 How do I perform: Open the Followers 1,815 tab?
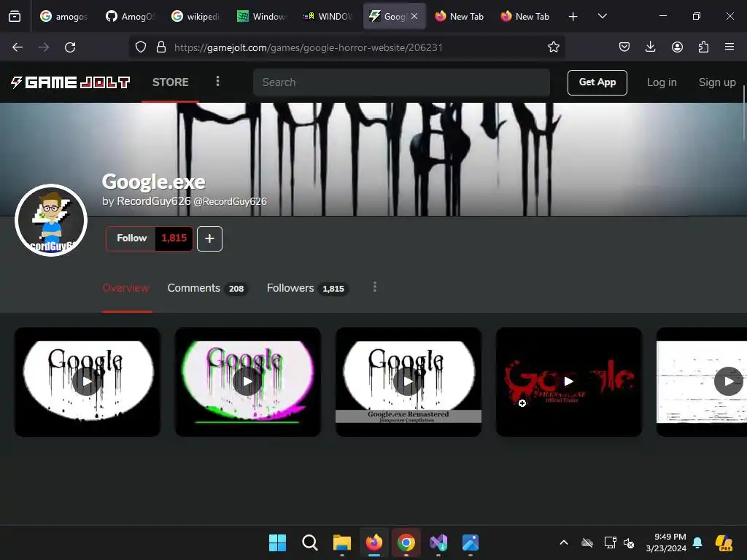point(308,288)
